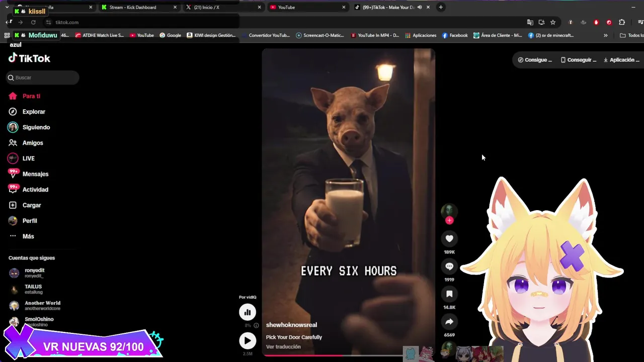Close the YouTube tab
Screen dimensions: 644x362
344,8
